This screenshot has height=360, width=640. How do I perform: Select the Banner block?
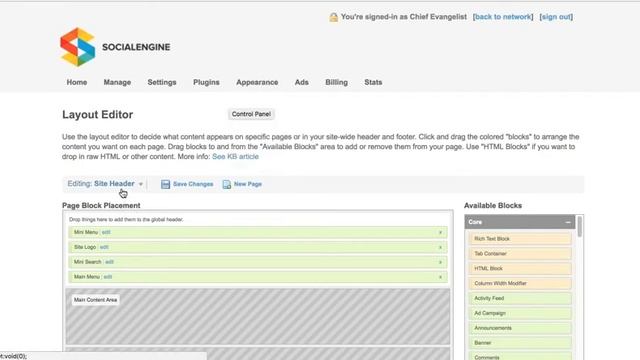(520, 343)
